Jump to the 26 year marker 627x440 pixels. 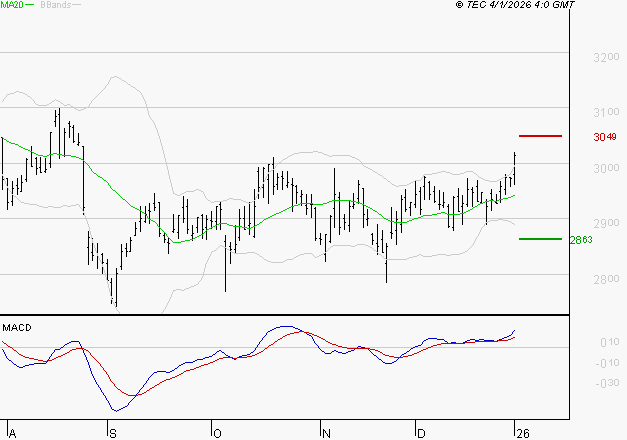point(520,432)
